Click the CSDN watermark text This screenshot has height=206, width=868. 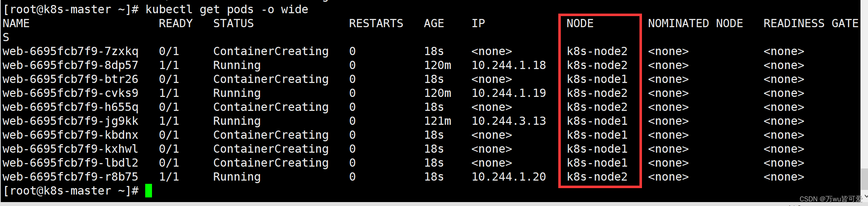coord(831,199)
